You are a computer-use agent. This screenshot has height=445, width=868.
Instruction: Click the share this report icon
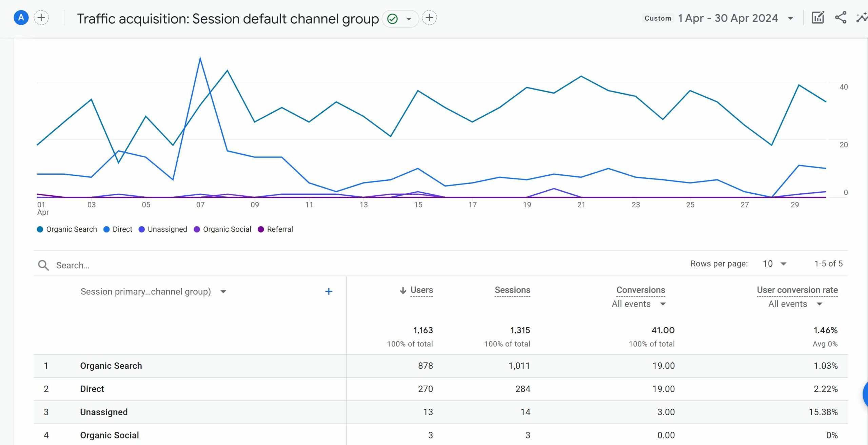point(841,18)
